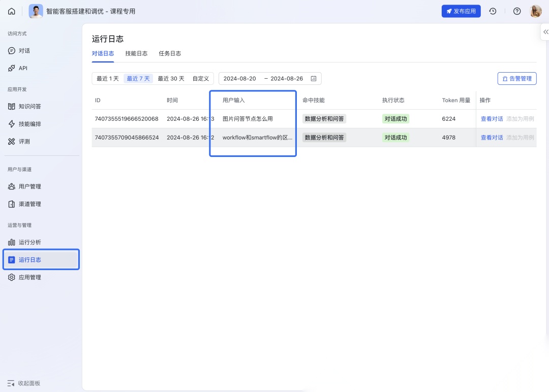The width and height of the screenshot is (549, 392).
Task: Open the user profile avatar
Action: click(x=536, y=11)
